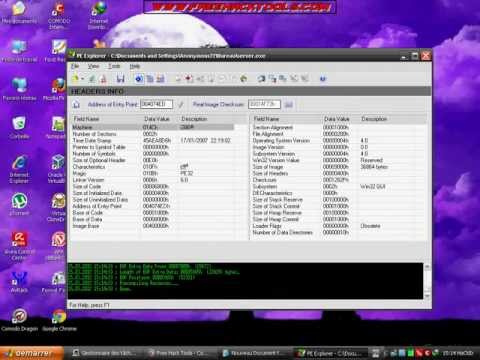Click the blue Headers Info toolbar icon
The height and width of the screenshot is (360, 480).
(139, 79)
